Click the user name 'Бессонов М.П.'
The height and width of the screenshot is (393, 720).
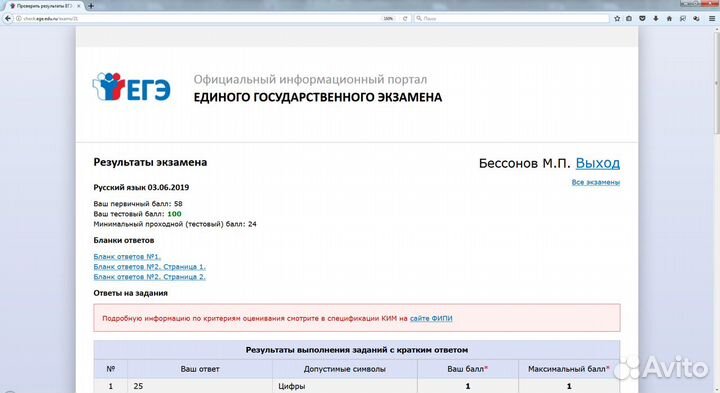pos(524,163)
